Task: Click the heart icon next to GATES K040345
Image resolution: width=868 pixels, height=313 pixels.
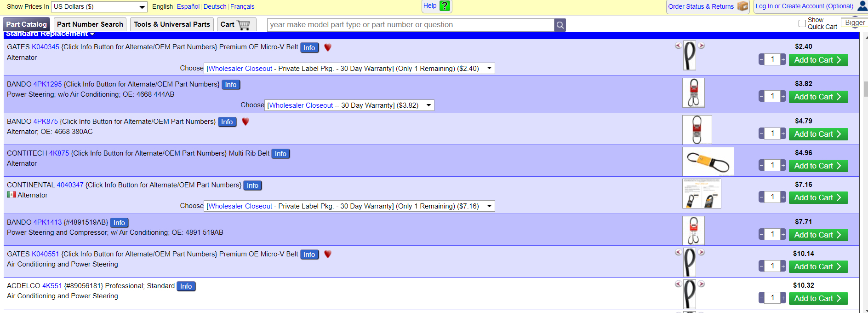Action: [328, 47]
